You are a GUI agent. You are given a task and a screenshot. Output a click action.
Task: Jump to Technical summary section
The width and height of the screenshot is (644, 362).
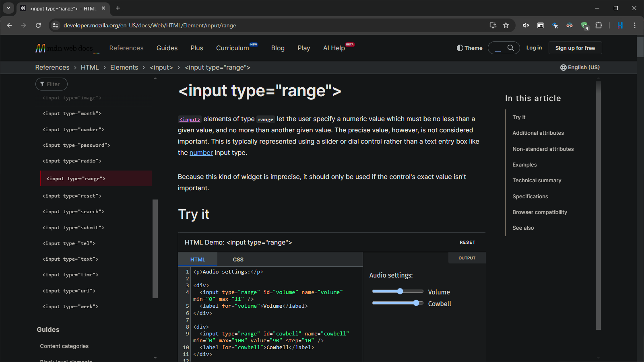537,180
